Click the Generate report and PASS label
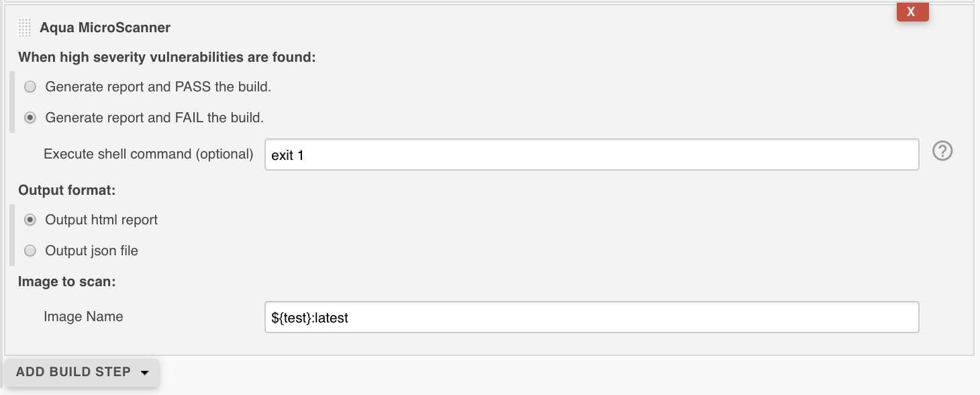This screenshot has height=395, width=980. point(158,87)
